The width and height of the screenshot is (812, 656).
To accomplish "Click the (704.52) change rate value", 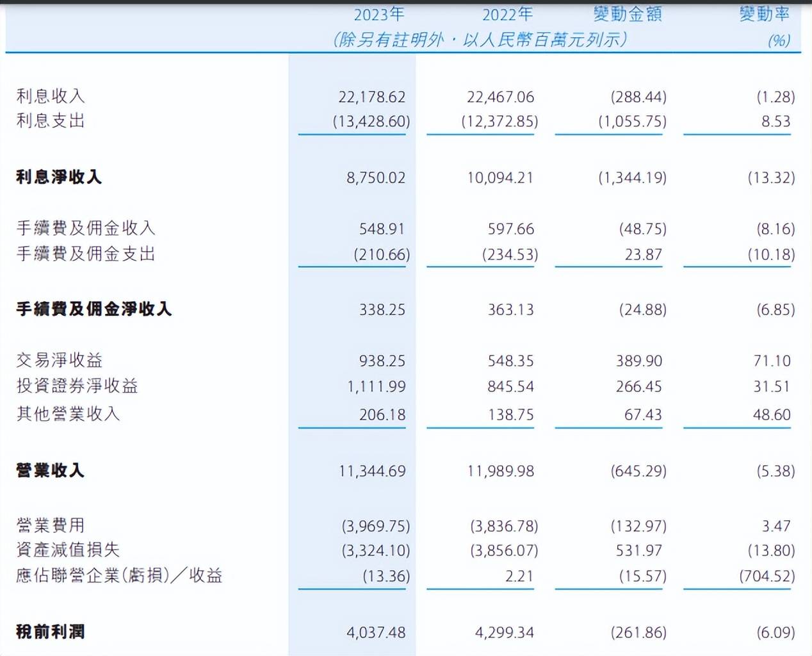I will coord(767,576).
